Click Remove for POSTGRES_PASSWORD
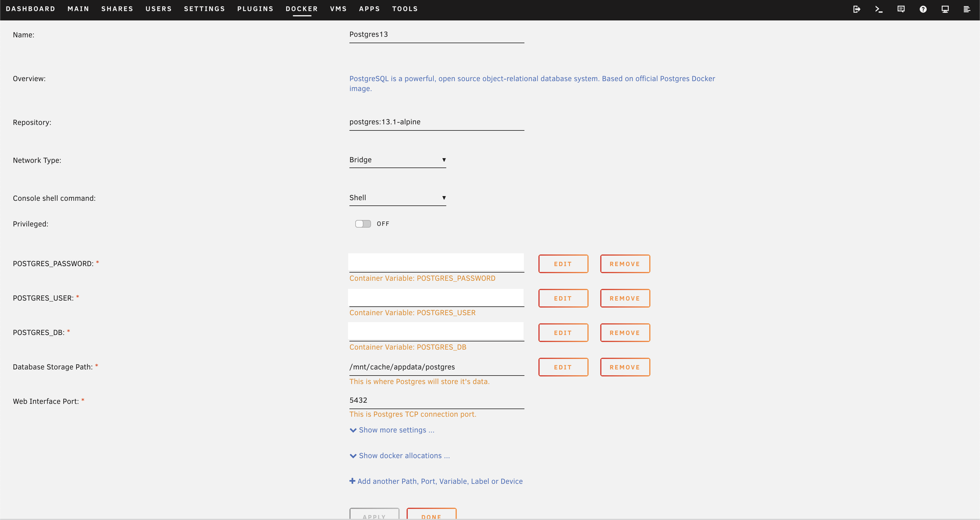 pyautogui.click(x=625, y=264)
